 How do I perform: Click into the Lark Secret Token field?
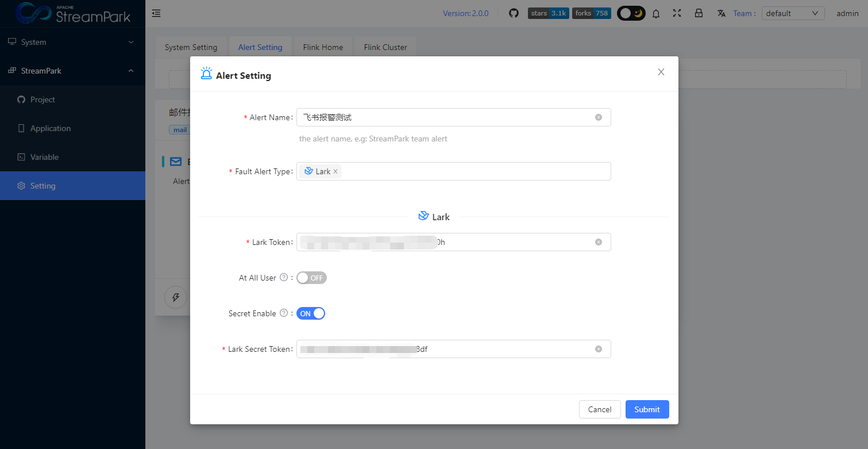[x=506, y=349]
